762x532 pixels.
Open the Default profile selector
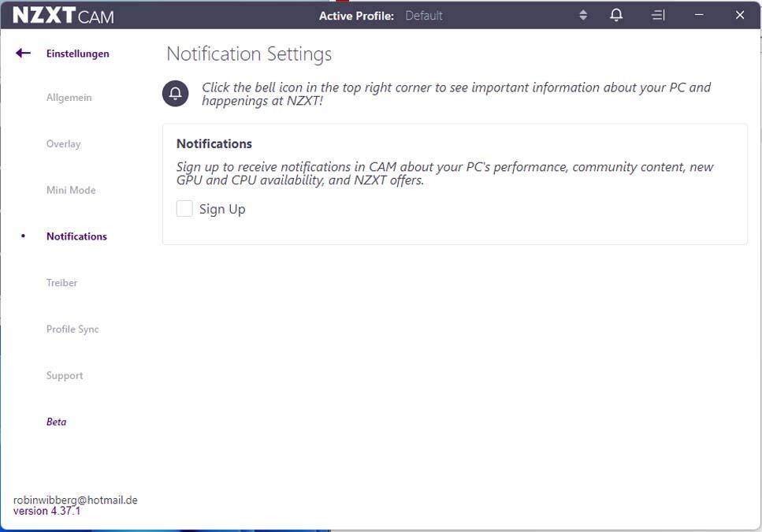[424, 16]
